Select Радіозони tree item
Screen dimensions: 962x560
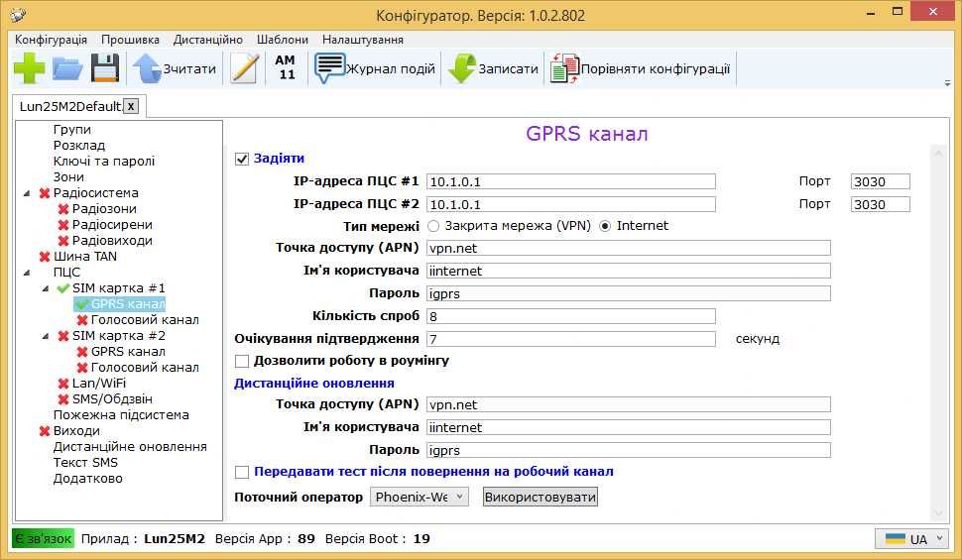104,209
